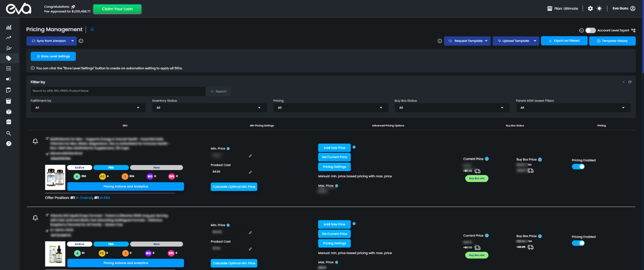This screenshot has width=644, height=270.
Task: Expand the Fulfillment by dropdown
Action: coord(88,108)
